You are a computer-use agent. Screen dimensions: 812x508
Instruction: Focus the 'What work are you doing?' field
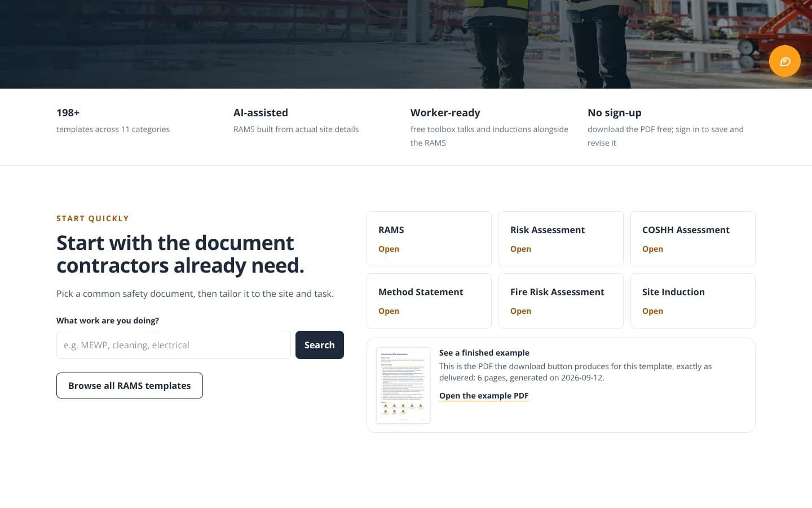tap(174, 345)
